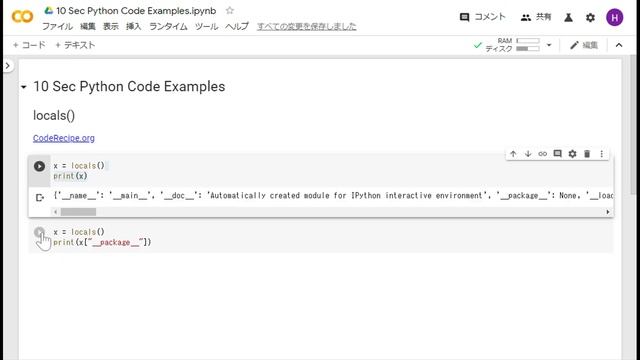Add a code cell with + コード

pyautogui.click(x=29, y=45)
